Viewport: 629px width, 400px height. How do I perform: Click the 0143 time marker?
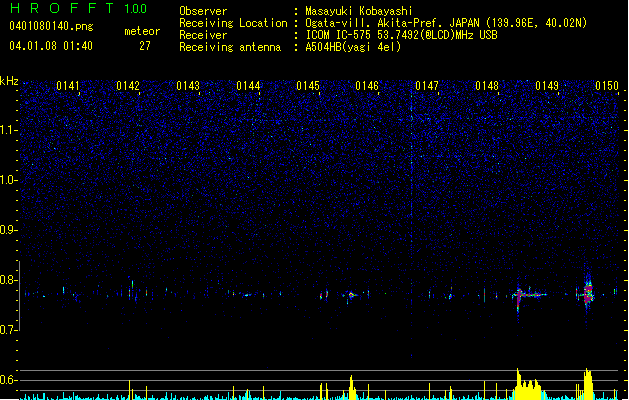(x=188, y=86)
